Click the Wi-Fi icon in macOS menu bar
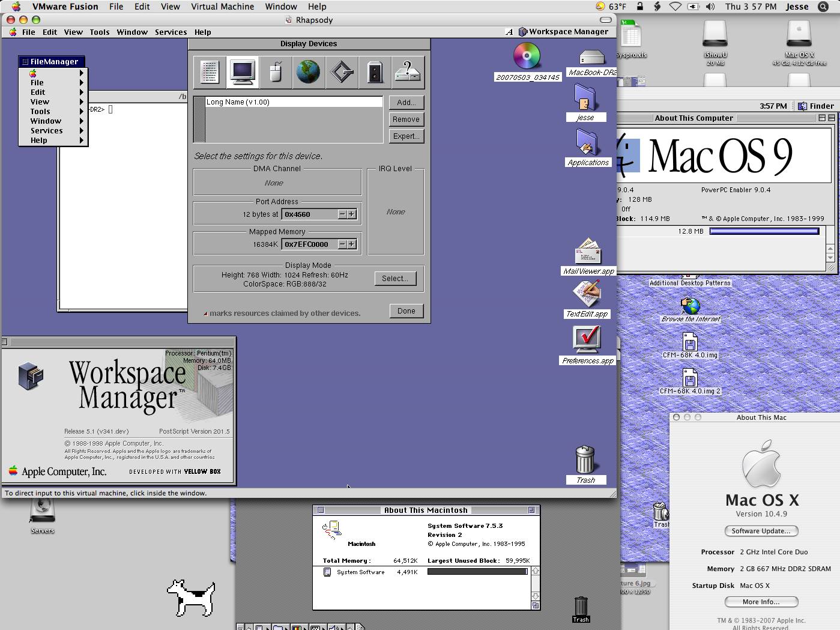The image size is (840, 630). tap(675, 7)
